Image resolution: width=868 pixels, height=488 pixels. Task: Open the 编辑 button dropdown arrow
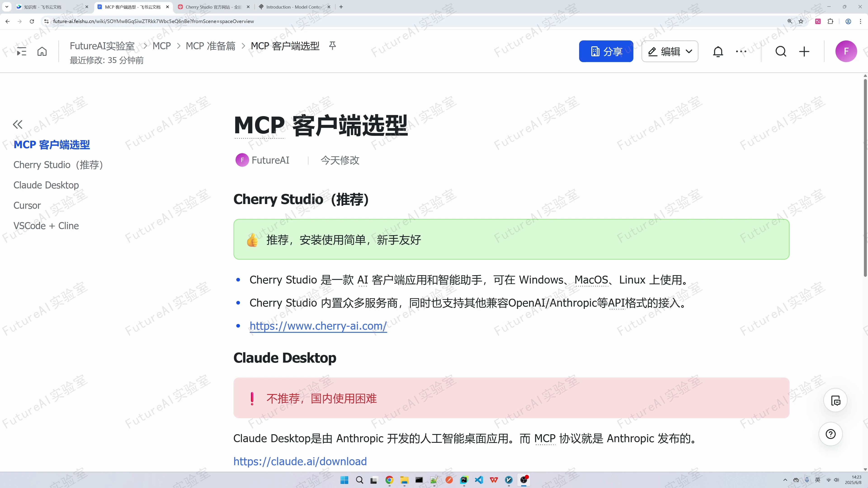(689, 51)
